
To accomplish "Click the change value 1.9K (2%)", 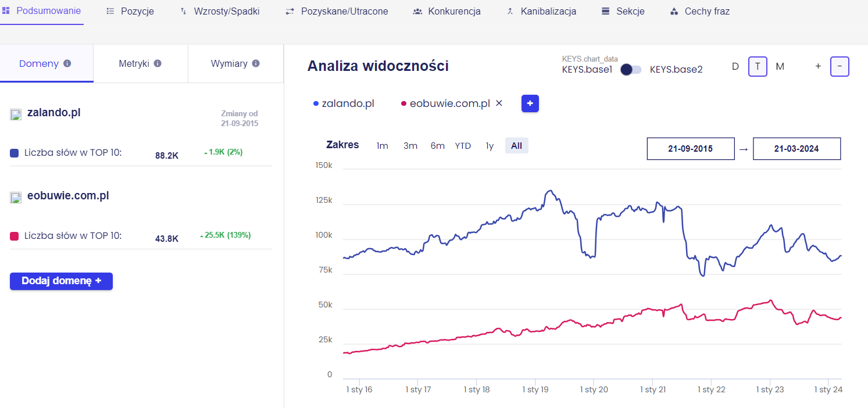I will 223,152.
